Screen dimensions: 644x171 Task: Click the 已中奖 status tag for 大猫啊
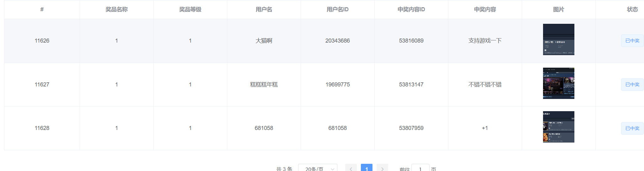pyautogui.click(x=632, y=41)
